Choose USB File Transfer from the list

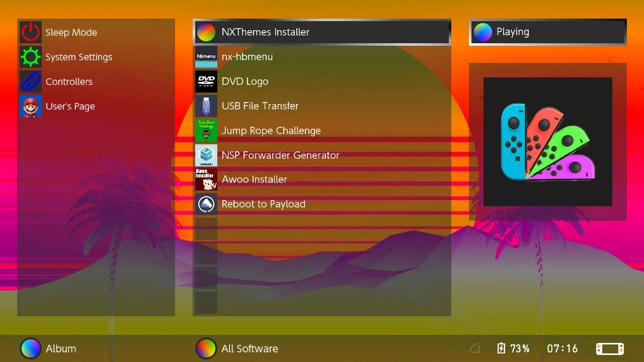point(260,106)
